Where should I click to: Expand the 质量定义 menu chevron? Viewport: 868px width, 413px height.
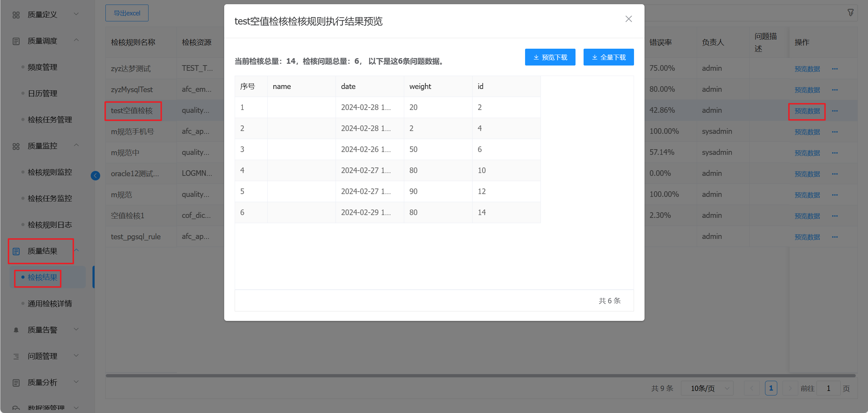point(76,14)
